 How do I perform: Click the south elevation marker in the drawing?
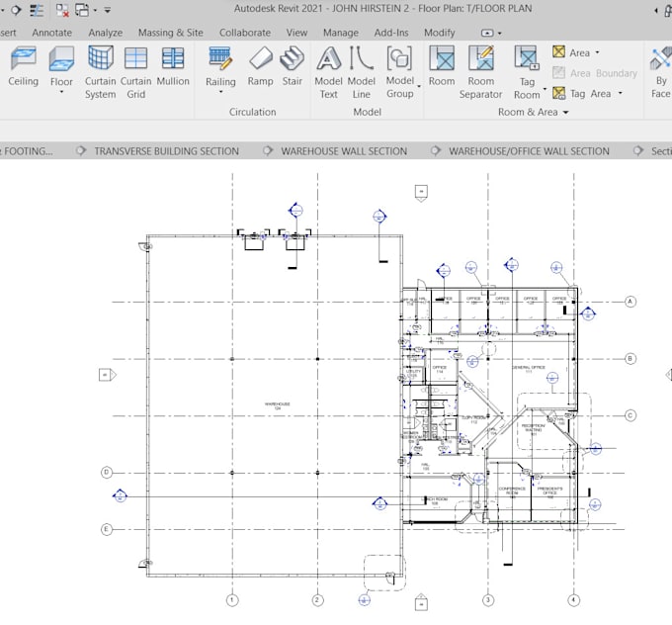(421, 602)
